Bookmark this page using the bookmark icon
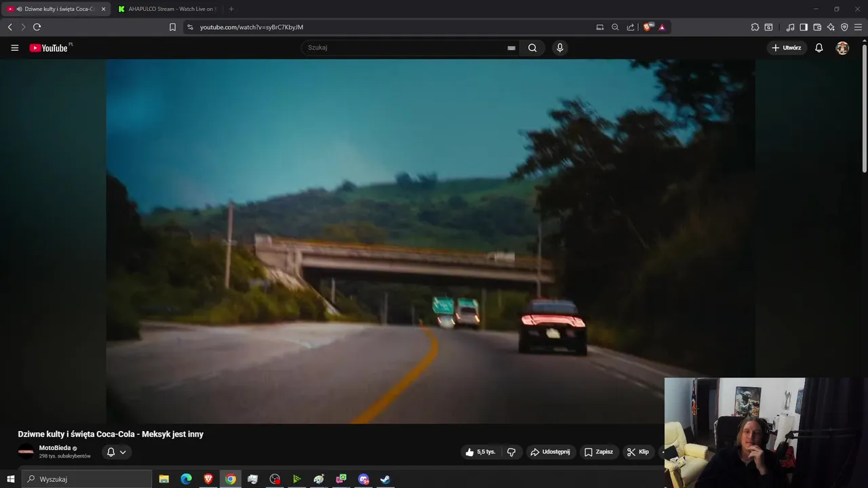 point(172,27)
